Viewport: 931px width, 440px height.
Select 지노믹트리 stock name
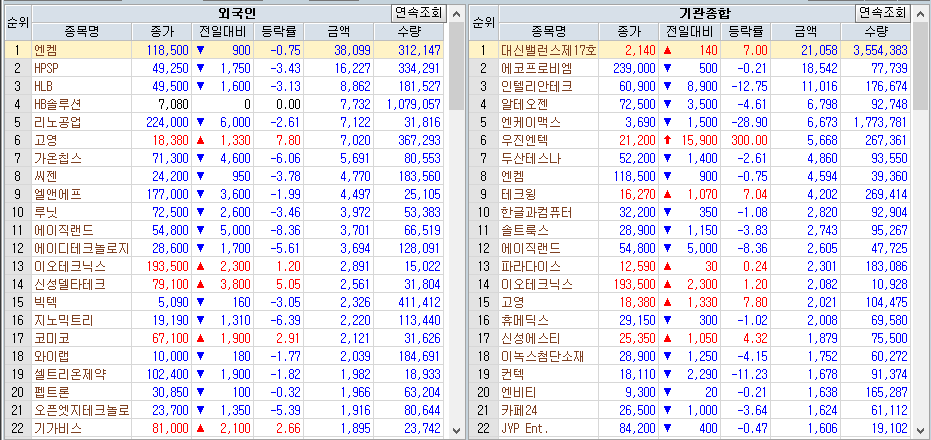(x=64, y=320)
